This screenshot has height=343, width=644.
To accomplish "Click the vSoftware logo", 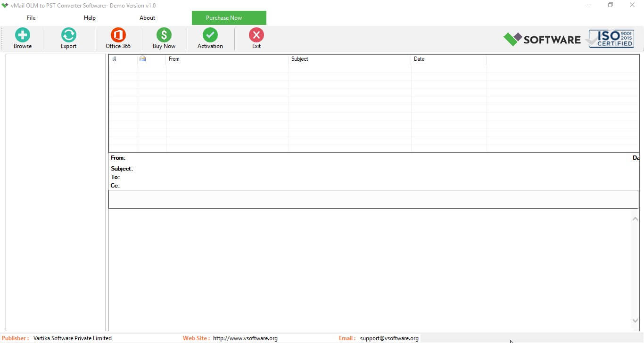I will [542, 39].
